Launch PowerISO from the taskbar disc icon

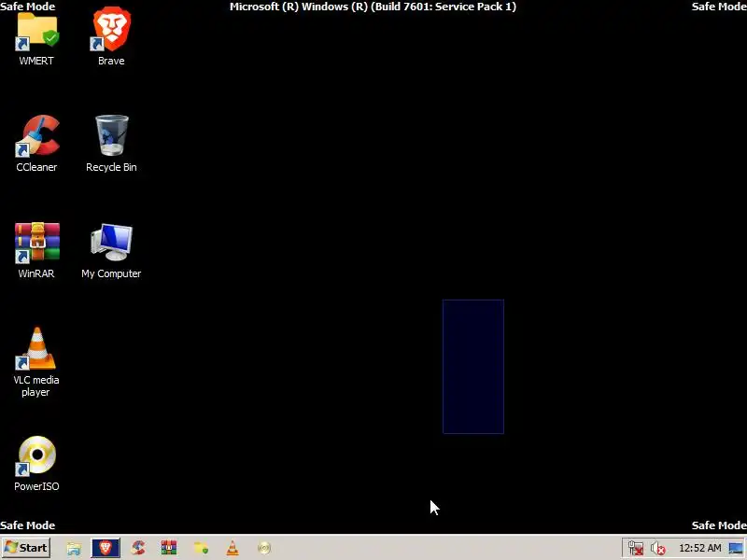(x=264, y=548)
